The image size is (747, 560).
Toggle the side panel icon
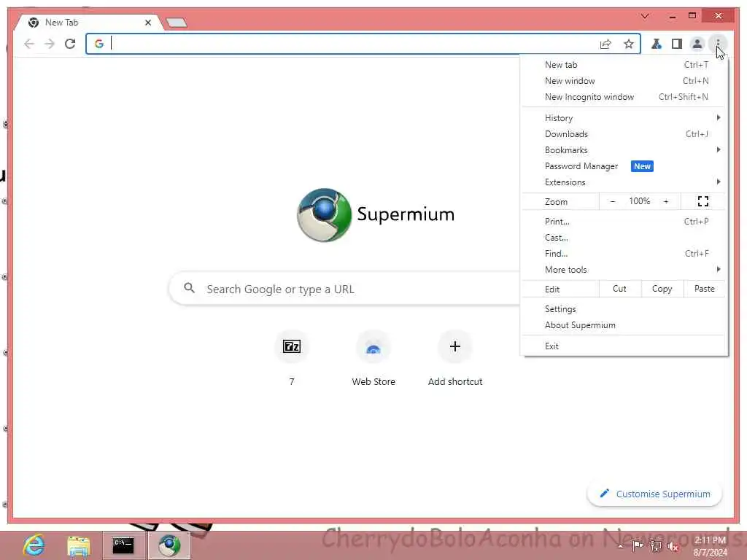(677, 44)
